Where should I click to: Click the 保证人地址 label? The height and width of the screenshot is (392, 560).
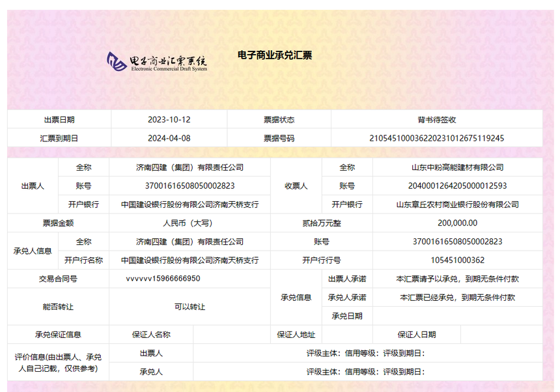[296, 334]
